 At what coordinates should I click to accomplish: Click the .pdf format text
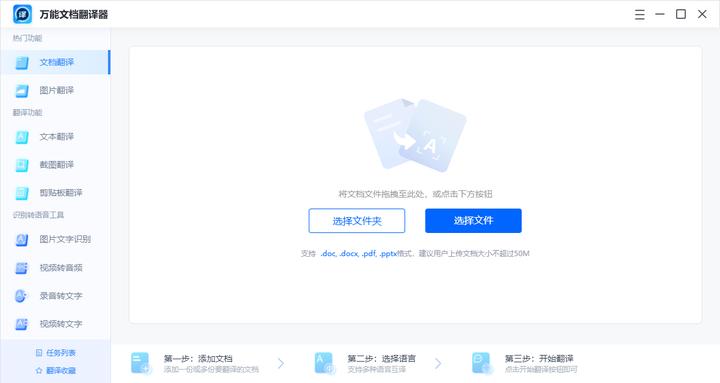click(x=369, y=253)
